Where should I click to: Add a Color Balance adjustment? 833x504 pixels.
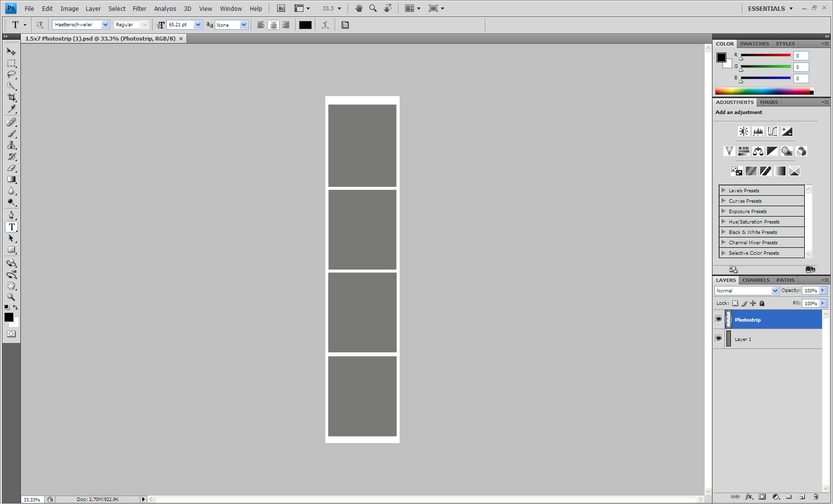pyautogui.click(x=758, y=151)
